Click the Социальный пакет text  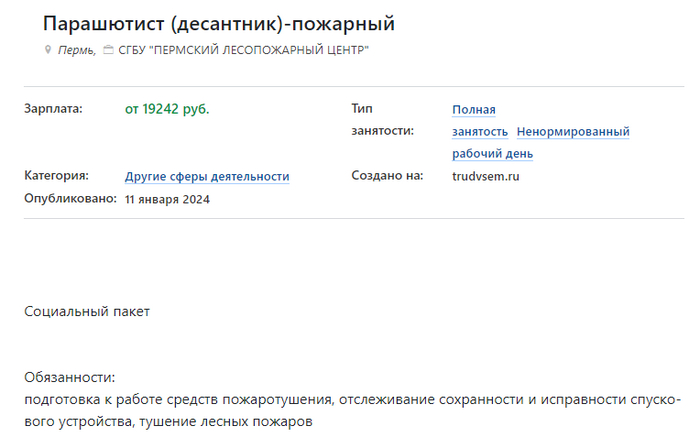click(x=87, y=311)
